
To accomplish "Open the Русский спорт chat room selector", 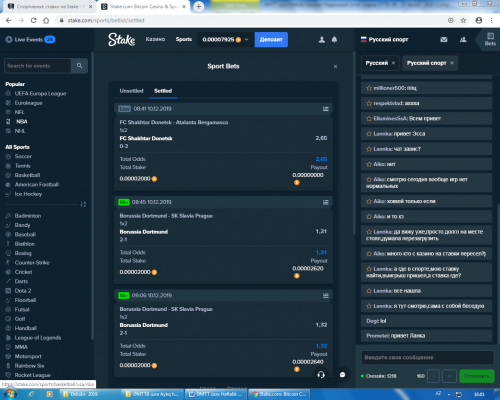I will point(385,40).
